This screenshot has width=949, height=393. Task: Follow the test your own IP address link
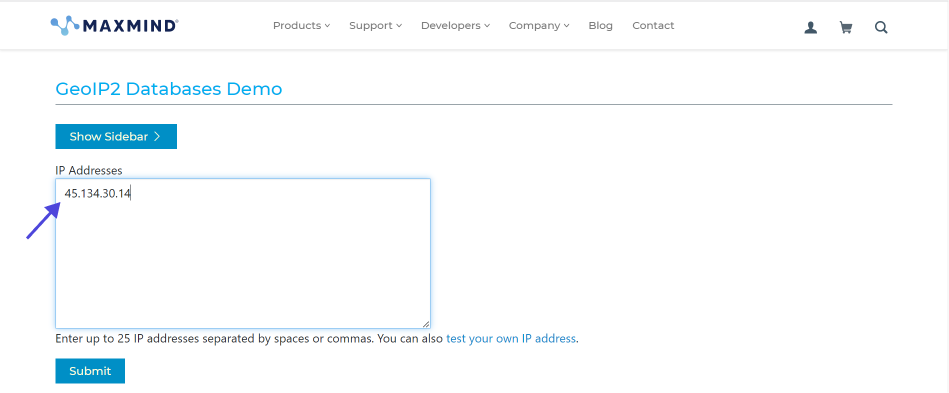(511, 339)
